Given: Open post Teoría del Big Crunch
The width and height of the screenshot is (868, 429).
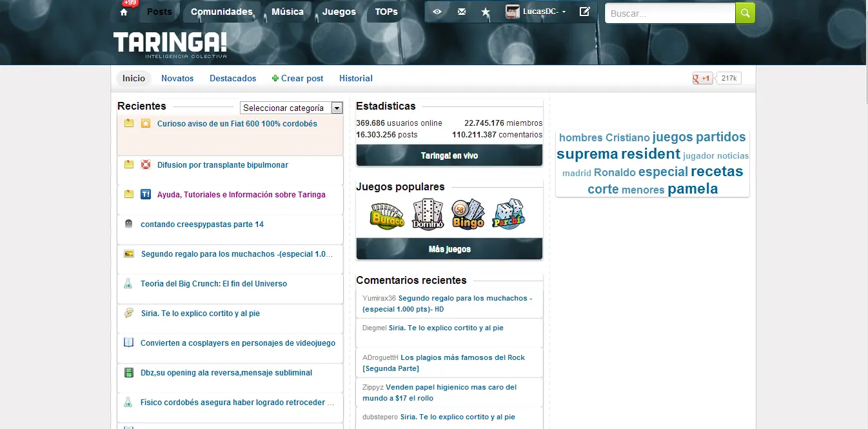Looking at the screenshot, I should (x=213, y=283).
